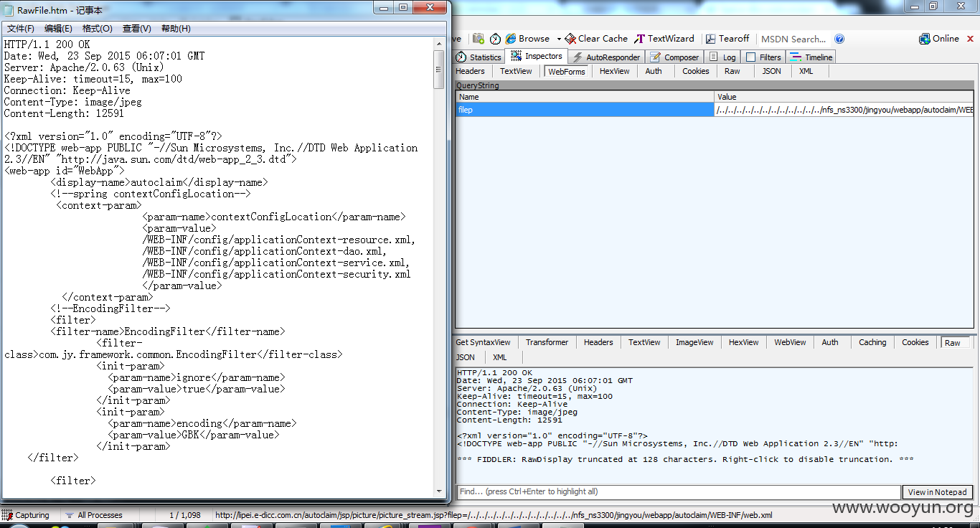
Task: Open the Composer tab
Action: 674,57
